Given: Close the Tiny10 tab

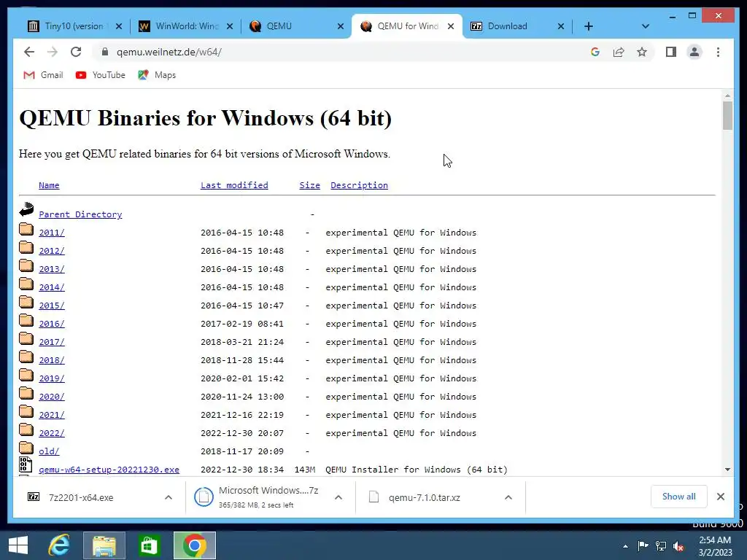Looking at the screenshot, I should click(x=119, y=26).
